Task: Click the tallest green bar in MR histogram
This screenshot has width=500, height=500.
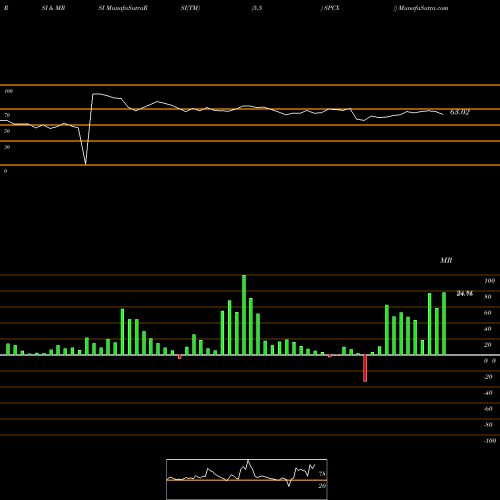Action: click(x=244, y=315)
